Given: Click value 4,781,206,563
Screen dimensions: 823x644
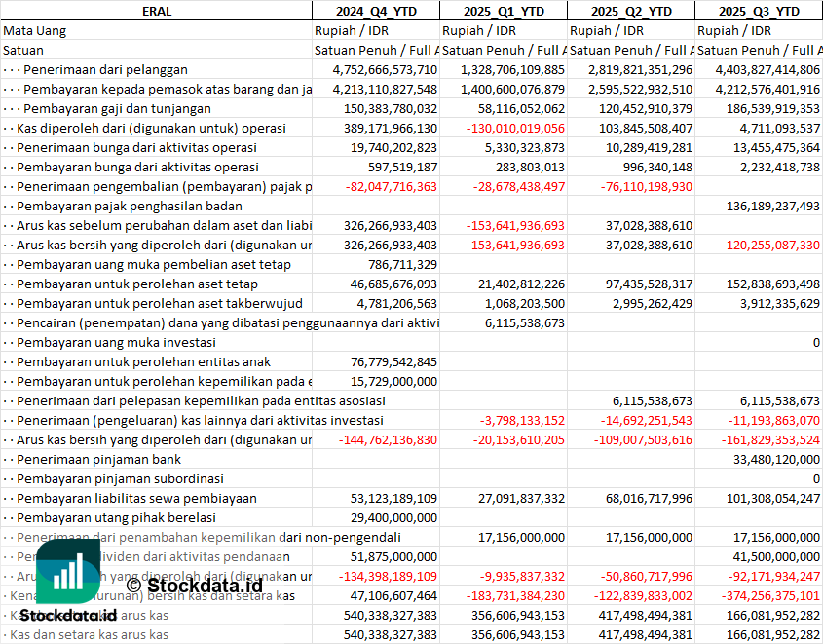Looking at the screenshot, I should [396, 303].
